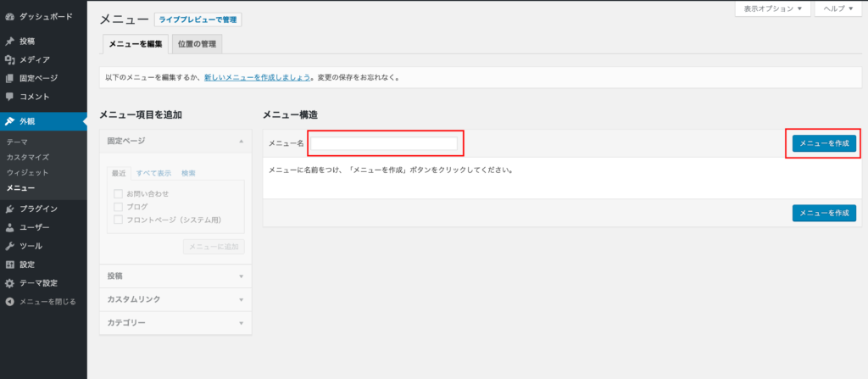Check the お問い合わせ page checkbox
Viewport: 868px width, 379px height.
[x=119, y=193]
